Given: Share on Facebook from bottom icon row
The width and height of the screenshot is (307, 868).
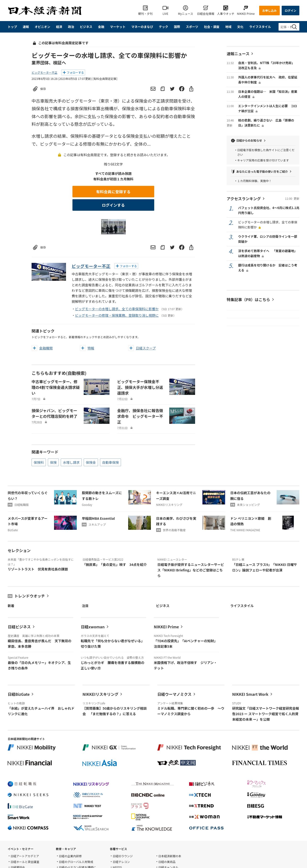Looking at the screenshot, I should [182, 247].
